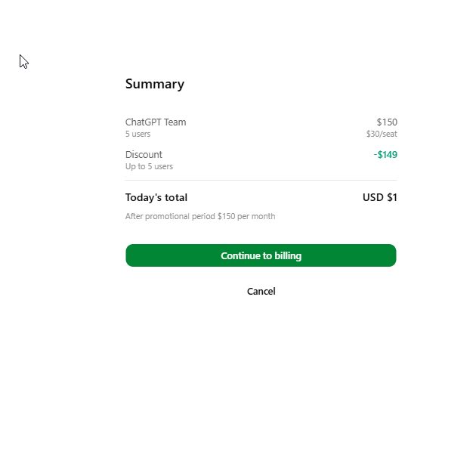Click the $150 plan price

387,122
